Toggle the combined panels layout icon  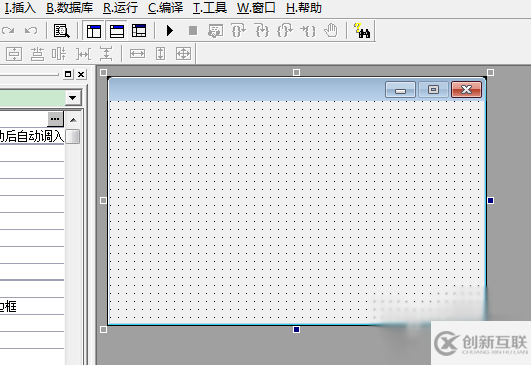(x=139, y=31)
